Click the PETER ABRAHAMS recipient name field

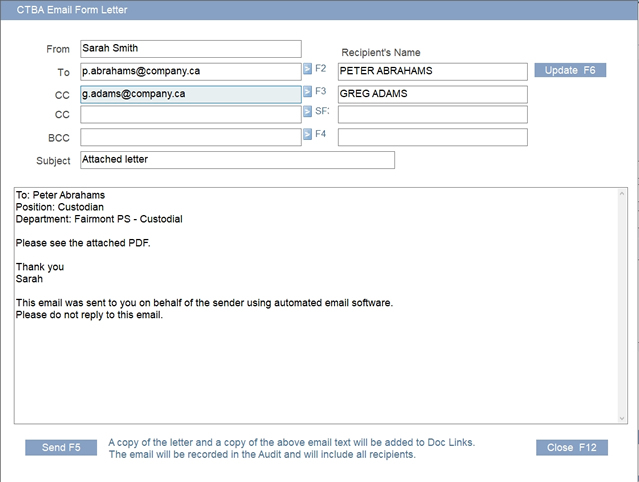432,72
